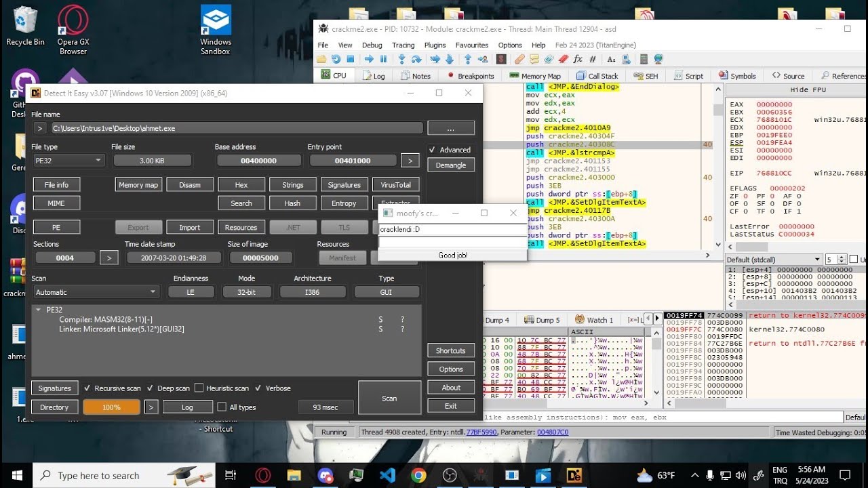This screenshot has width=868, height=488.
Task: Click the Scan button in Detect It Easy
Action: (389, 398)
